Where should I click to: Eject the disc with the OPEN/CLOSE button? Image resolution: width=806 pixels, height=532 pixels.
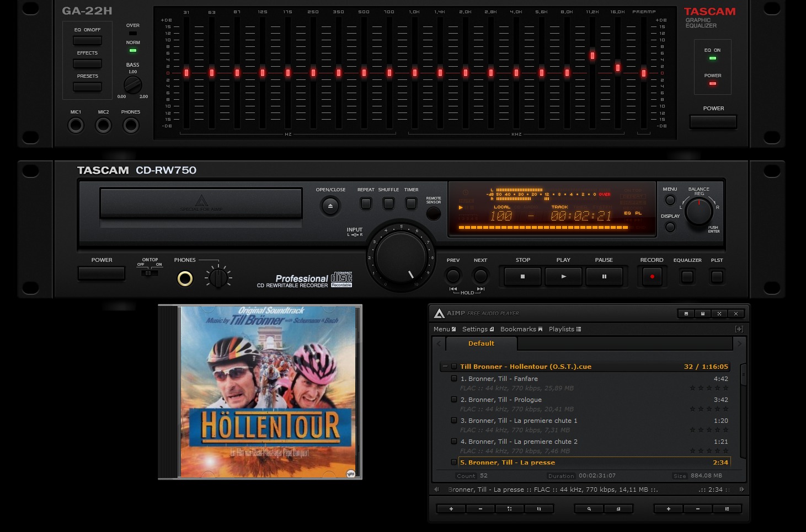[x=330, y=206]
